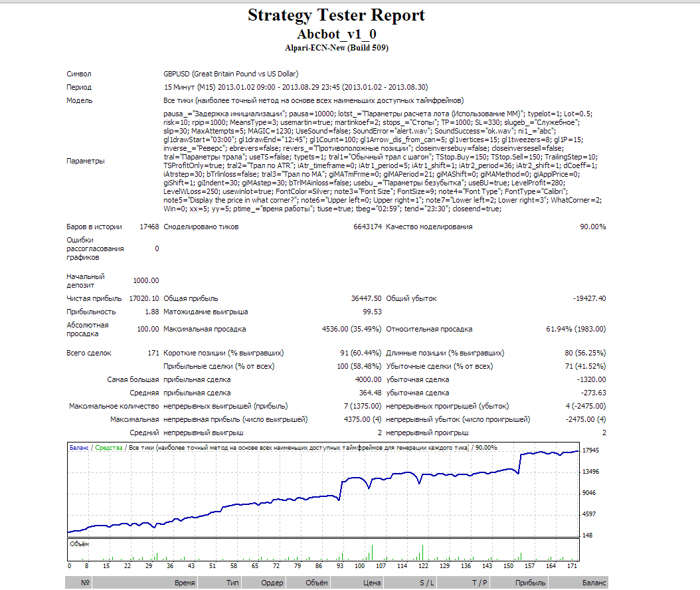Click the Абсолютная просадка value 100.00
The image size is (700, 590).
[147, 329]
